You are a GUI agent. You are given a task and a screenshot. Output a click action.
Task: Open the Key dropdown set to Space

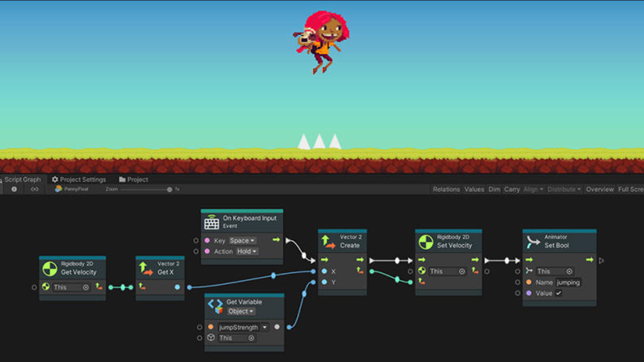pyautogui.click(x=242, y=241)
